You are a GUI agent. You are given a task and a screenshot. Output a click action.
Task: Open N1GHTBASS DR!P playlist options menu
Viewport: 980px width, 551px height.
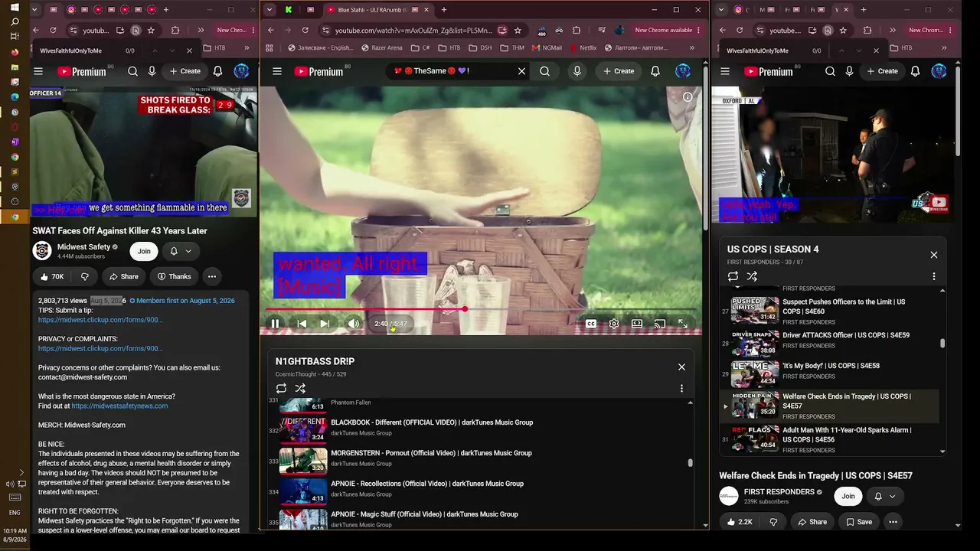(x=681, y=389)
